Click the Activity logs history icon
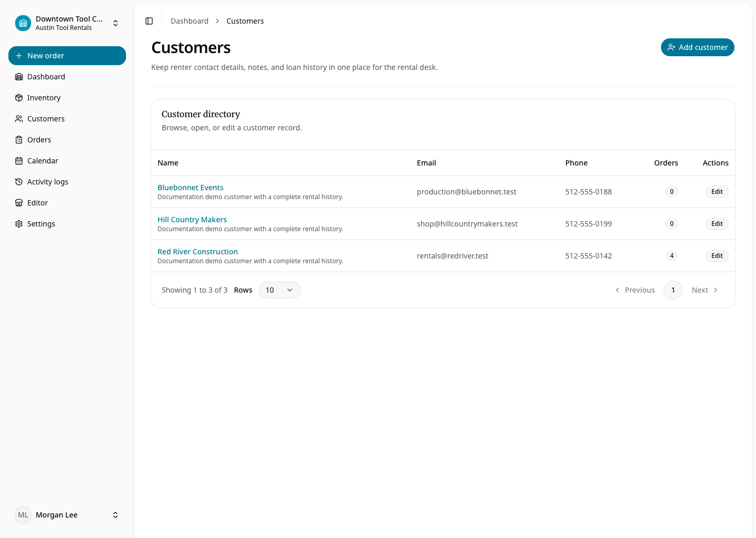This screenshot has width=756, height=538. pos(19,182)
